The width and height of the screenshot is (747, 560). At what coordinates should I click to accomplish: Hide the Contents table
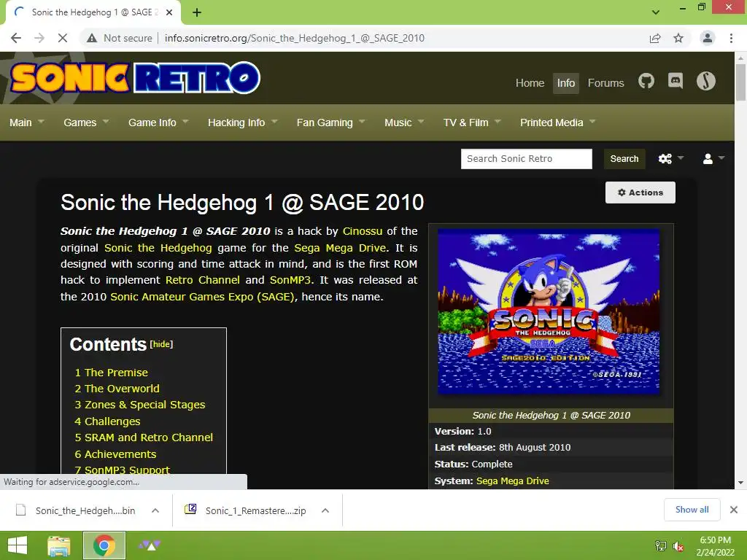(161, 344)
